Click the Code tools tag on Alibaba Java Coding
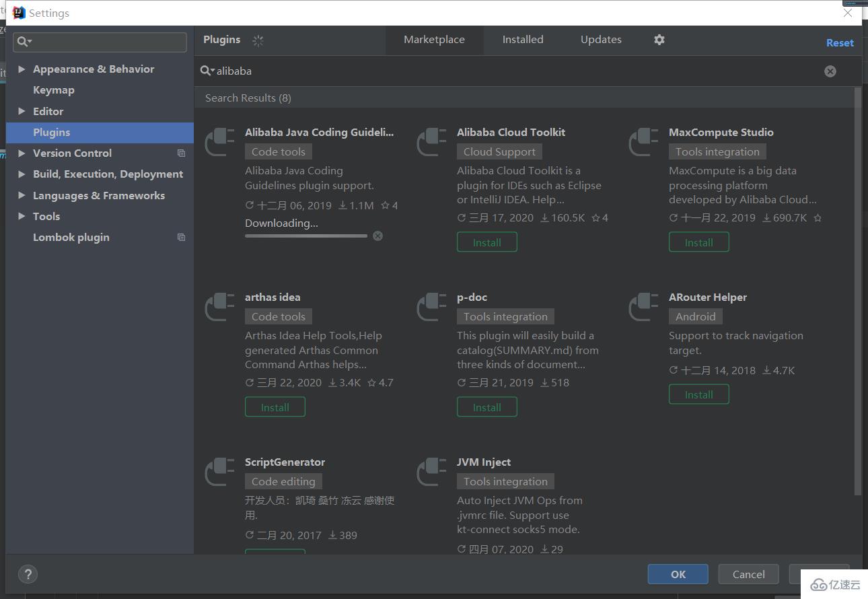 (279, 152)
